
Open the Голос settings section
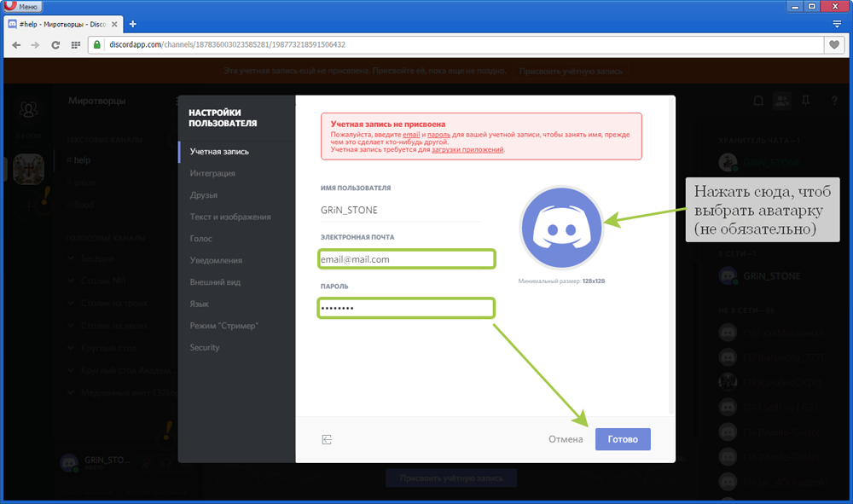236,239
